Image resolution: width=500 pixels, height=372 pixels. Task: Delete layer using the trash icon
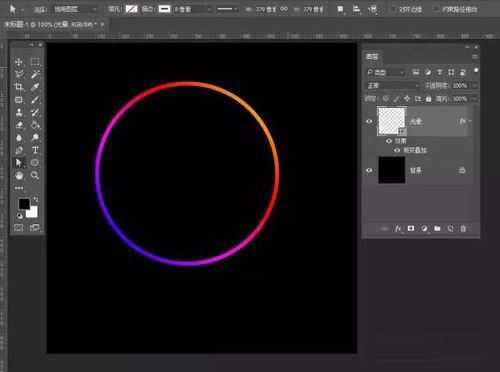[x=463, y=229]
